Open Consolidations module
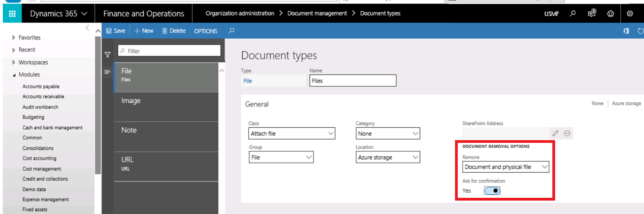The width and height of the screenshot is (644, 214). pyautogui.click(x=38, y=148)
